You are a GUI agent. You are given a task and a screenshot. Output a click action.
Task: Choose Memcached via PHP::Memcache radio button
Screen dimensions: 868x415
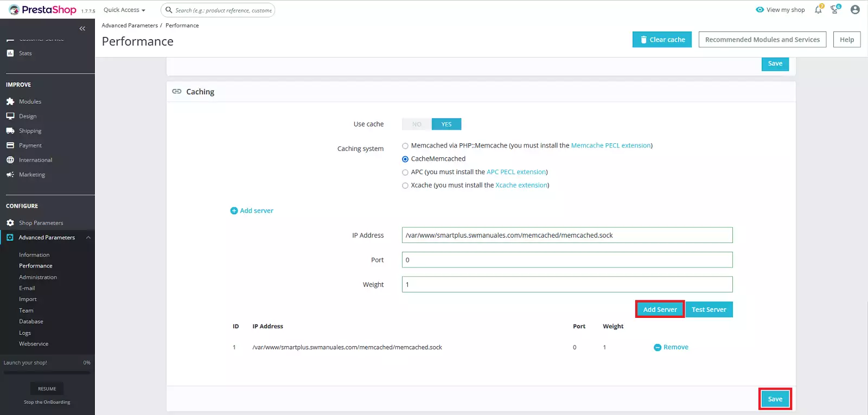coord(405,146)
